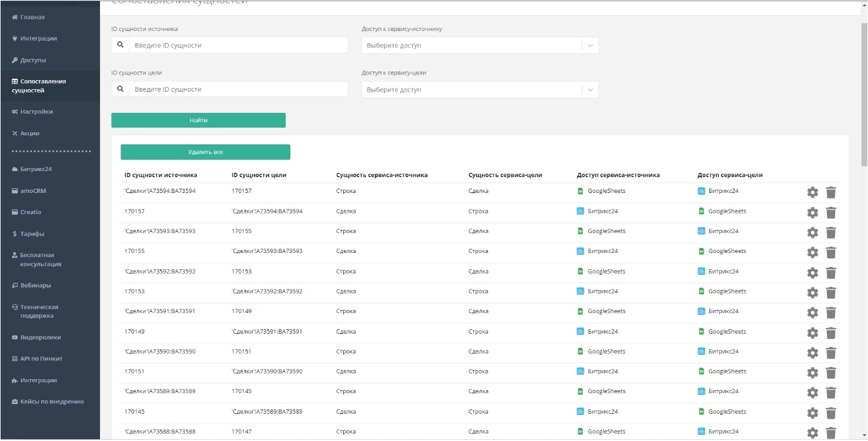Image resolution: width=868 pixels, height=441 pixels.
Task: Click the search icon in source ID field
Action: 120,45
